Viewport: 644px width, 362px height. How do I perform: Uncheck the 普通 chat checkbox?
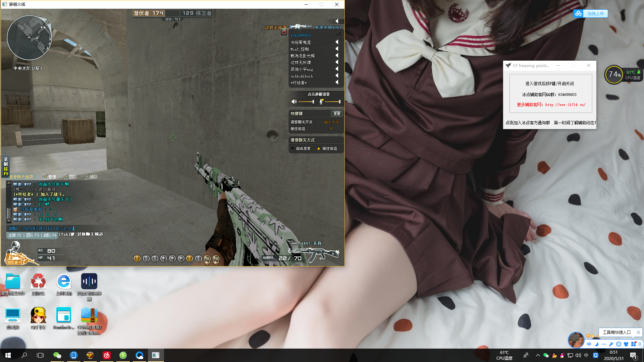(45, 177)
